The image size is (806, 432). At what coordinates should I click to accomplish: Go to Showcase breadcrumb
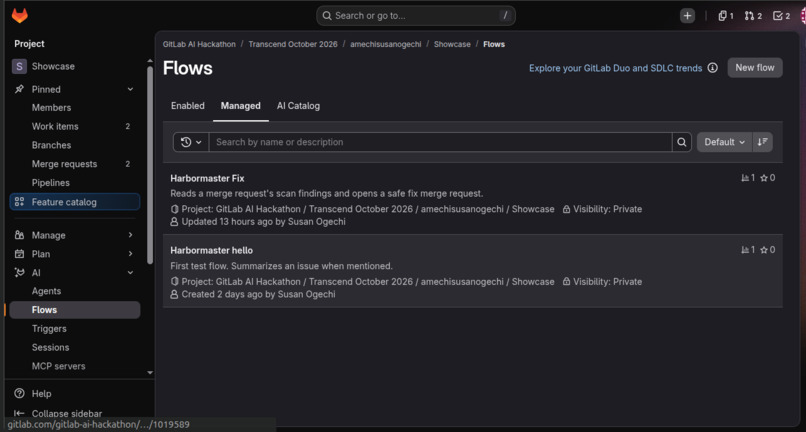(x=452, y=44)
